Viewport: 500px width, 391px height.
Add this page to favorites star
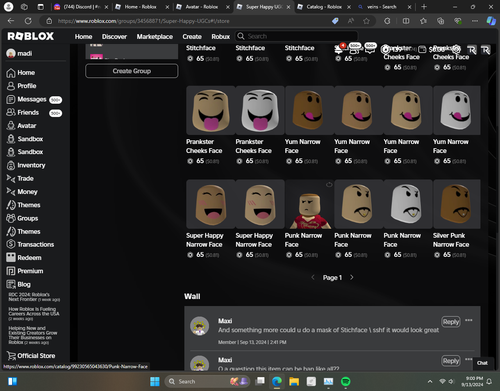pyautogui.click(x=366, y=21)
